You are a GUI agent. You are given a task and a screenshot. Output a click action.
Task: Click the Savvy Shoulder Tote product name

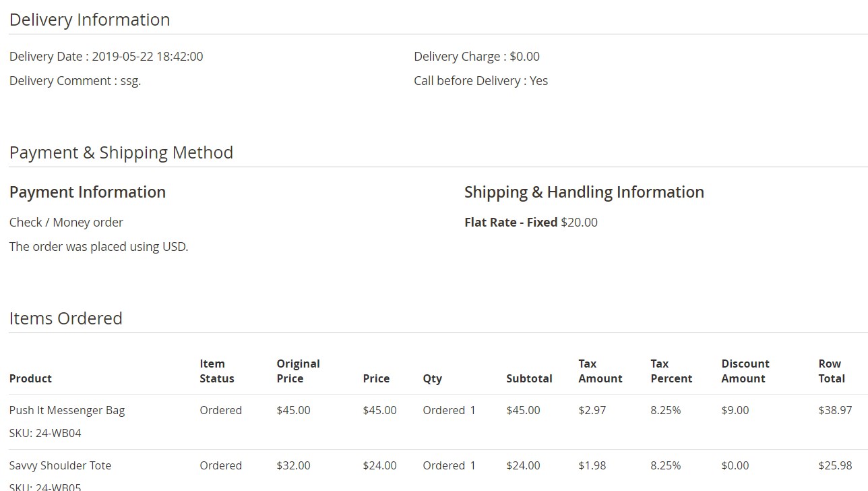(60, 465)
